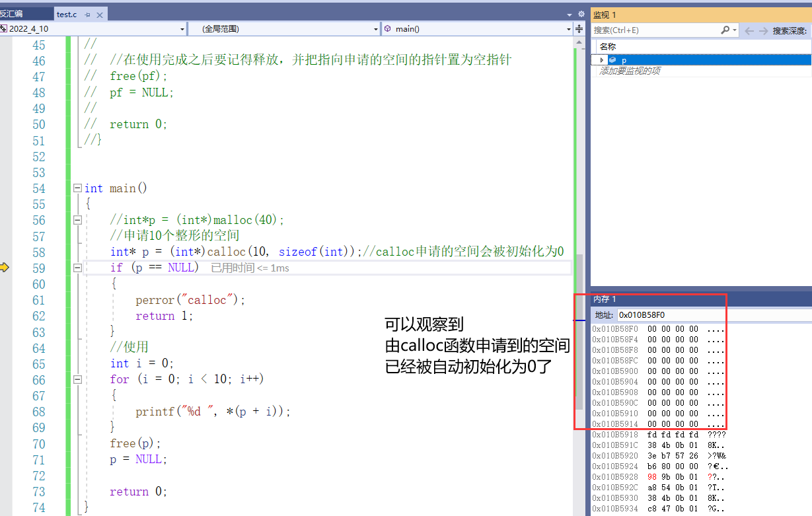812x516 pixels.
Task: Open the main() member dropdown
Action: pyautogui.click(x=568, y=28)
